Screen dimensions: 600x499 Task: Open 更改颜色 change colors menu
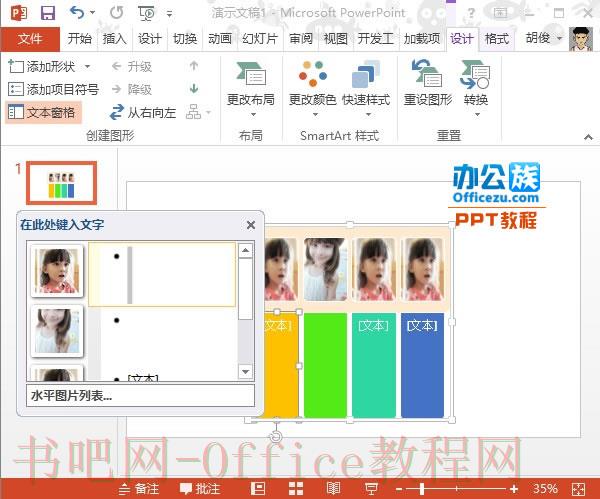point(313,89)
